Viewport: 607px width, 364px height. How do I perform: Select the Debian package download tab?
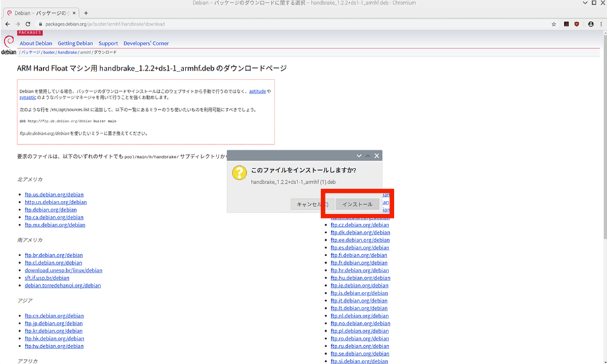(40, 13)
